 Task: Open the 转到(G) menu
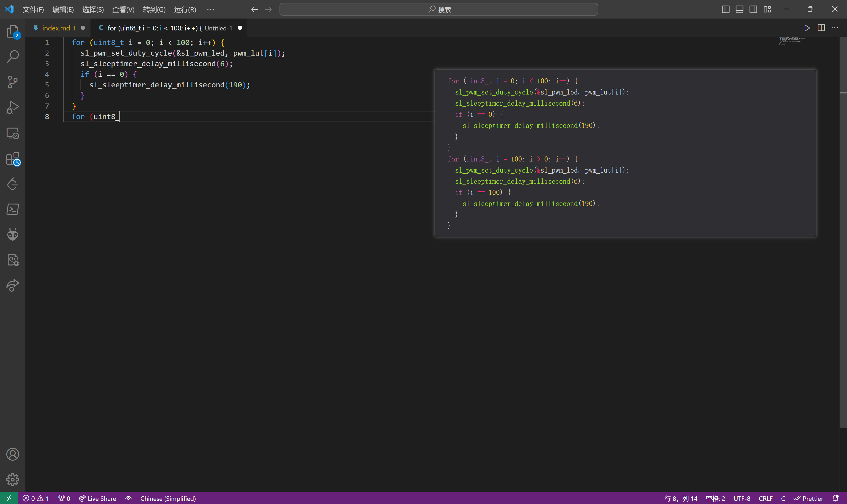point(154,10)
